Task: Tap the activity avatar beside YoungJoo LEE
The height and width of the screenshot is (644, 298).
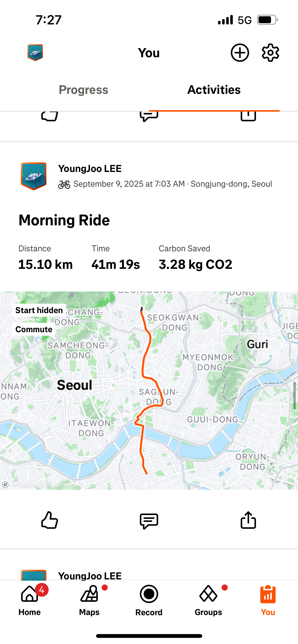Action: point(34,176)
